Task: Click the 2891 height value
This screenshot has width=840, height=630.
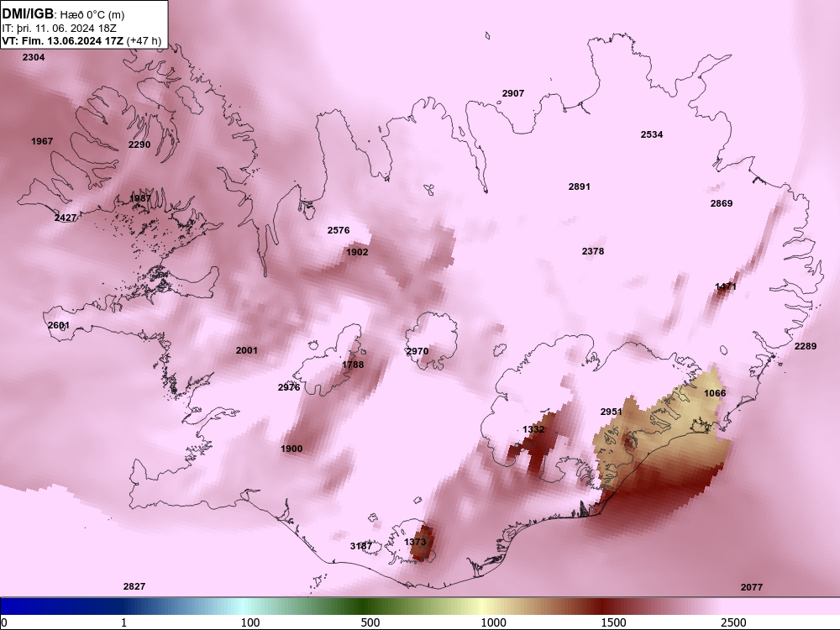Action: coord(579,187)
